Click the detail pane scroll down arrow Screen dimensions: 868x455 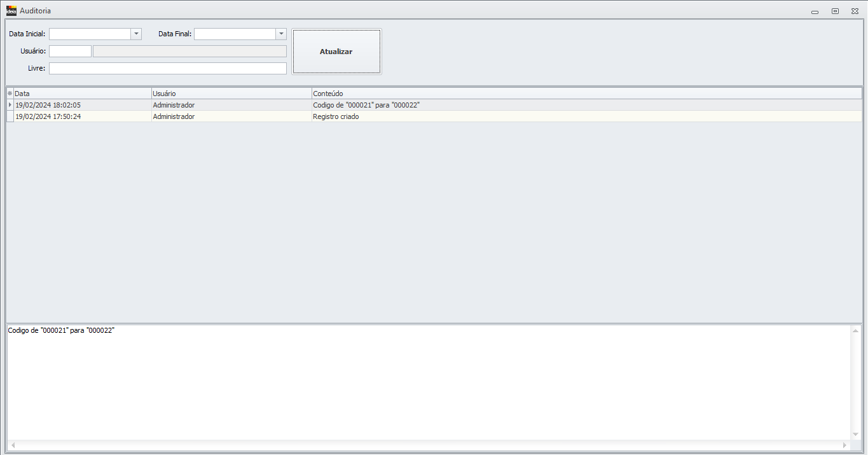[855, 434]
